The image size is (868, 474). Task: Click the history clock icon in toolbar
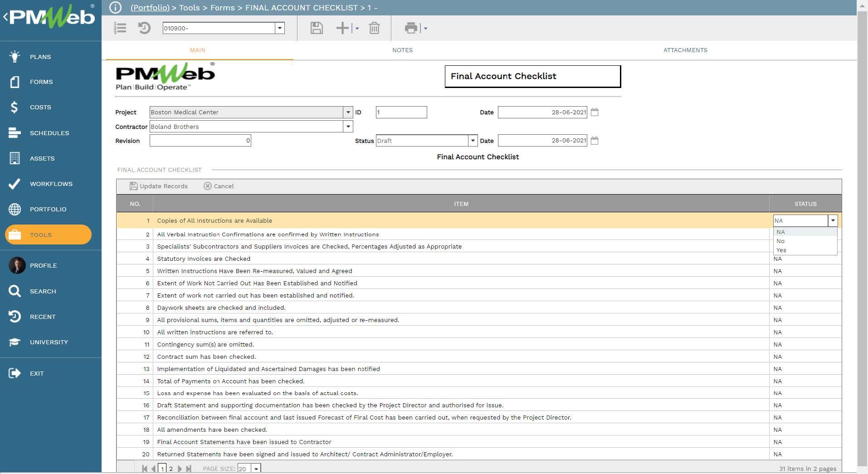pos(144,28)
